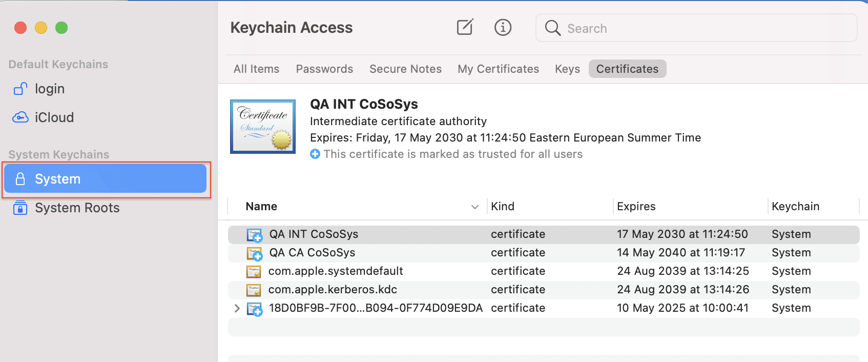Viewport: 868px width, 362px height.
Task: Select the com.apple.systemdefault row name
Action: pyautogui.click(x=336, y=271)
